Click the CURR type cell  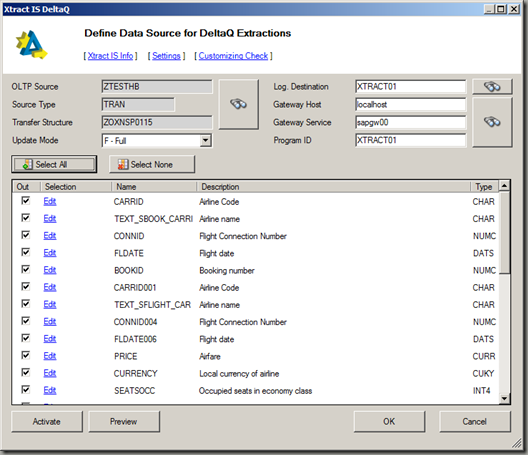484,356
